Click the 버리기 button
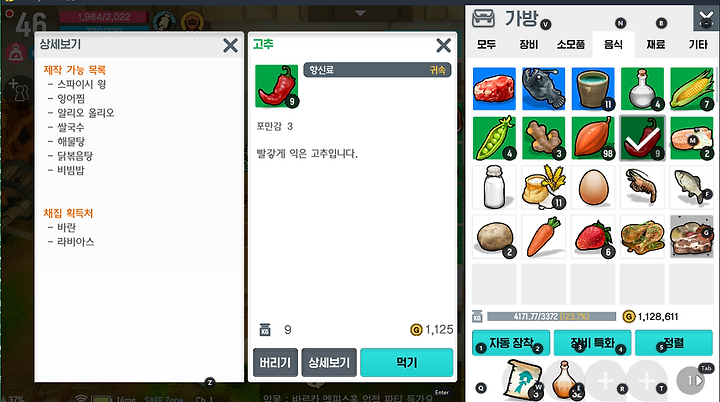720x402 pixels. (275, 362)
